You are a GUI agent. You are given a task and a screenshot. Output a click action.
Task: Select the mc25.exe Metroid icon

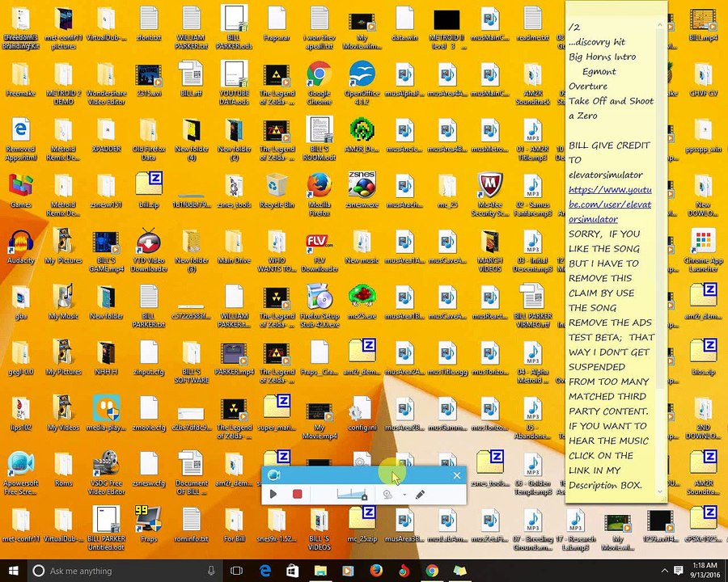362,302
